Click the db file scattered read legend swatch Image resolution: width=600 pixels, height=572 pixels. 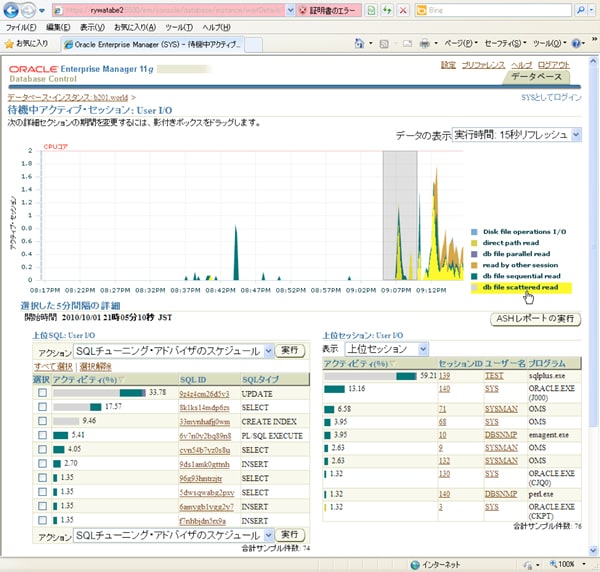coord(474,287)
